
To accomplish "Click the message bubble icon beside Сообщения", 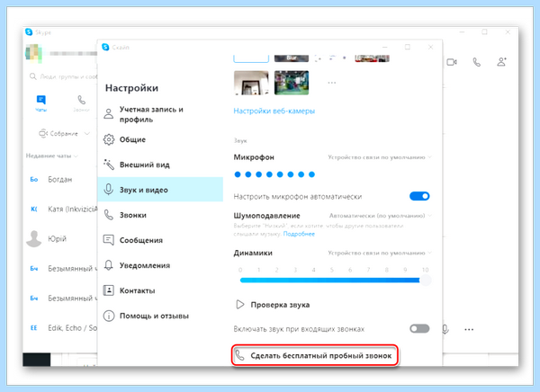I will point(109,240).
